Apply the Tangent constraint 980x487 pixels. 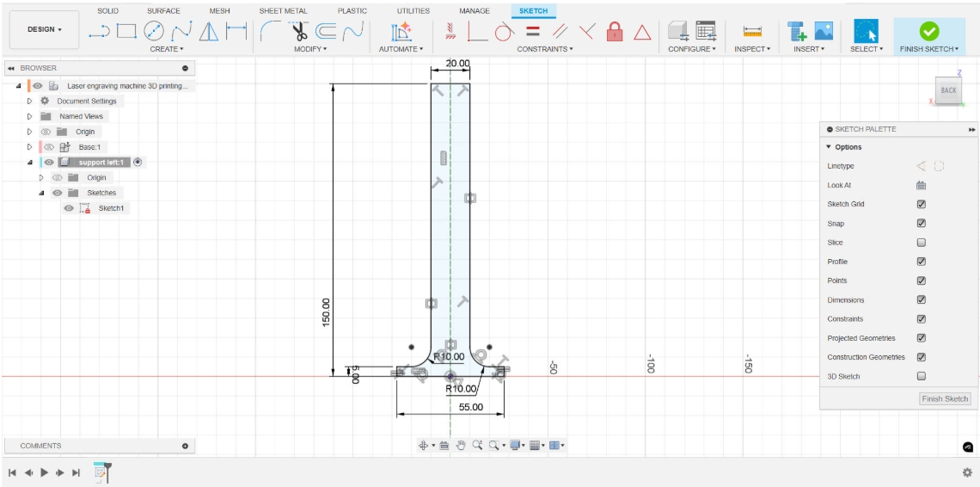point(505,31)
